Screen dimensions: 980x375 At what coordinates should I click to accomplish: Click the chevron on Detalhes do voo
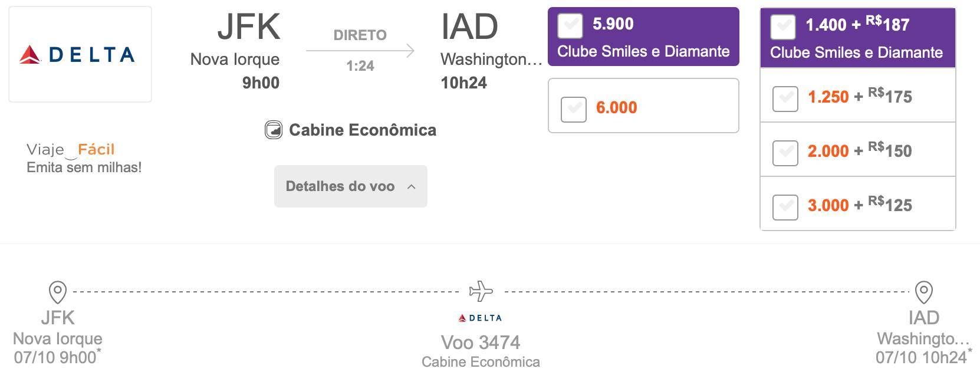[412, 187]
